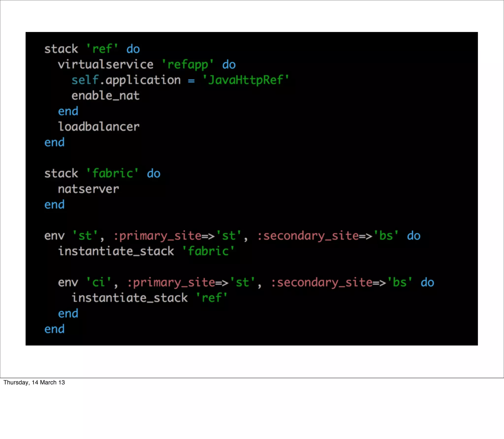
Task: Click the 'bs' string in env 'st' line
Action: pos(386,236)
